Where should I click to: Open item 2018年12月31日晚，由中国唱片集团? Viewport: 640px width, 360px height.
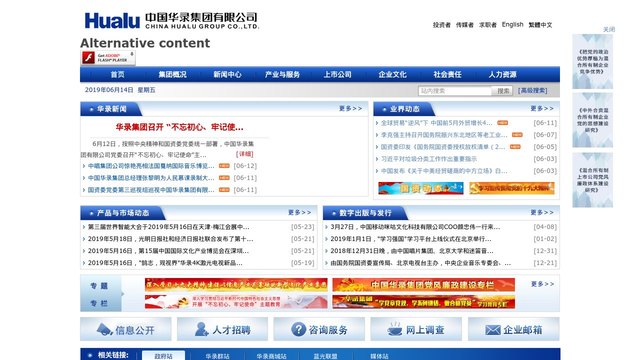[x=411, y=251]
